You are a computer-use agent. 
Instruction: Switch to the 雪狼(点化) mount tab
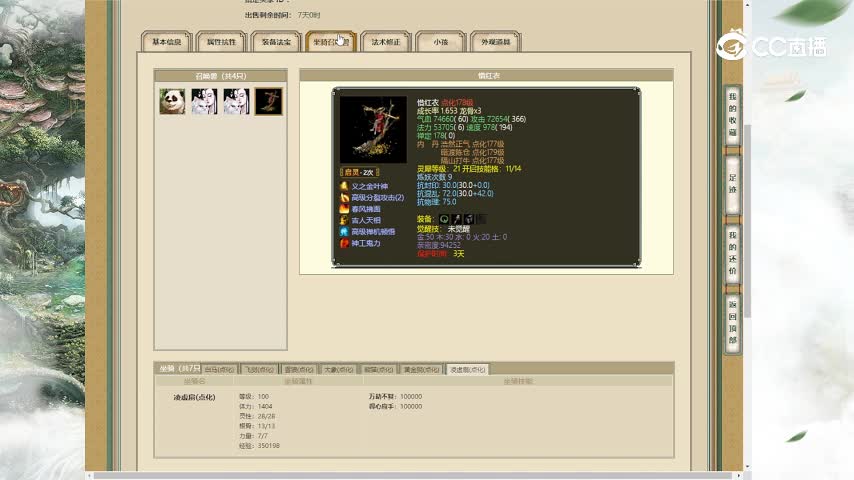pyautogui.click(x=299, y=369)
